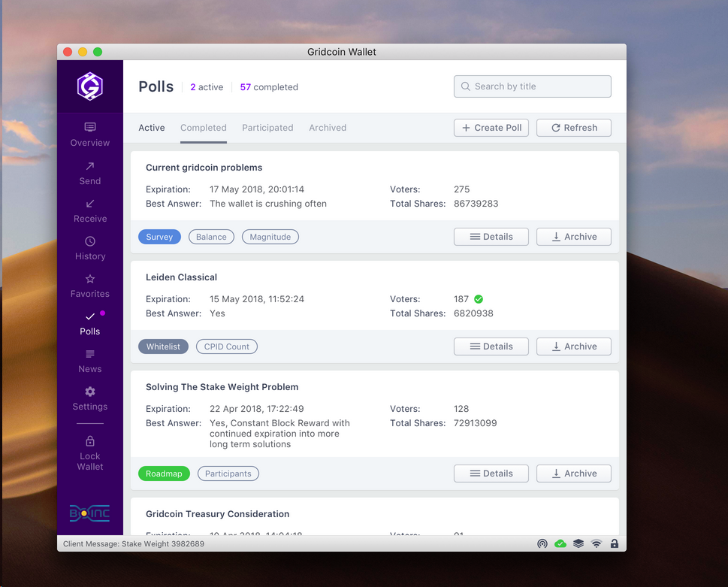Click the Client Message stake weight text
Viewport: 728px width, 587px height.
[134, 544]
